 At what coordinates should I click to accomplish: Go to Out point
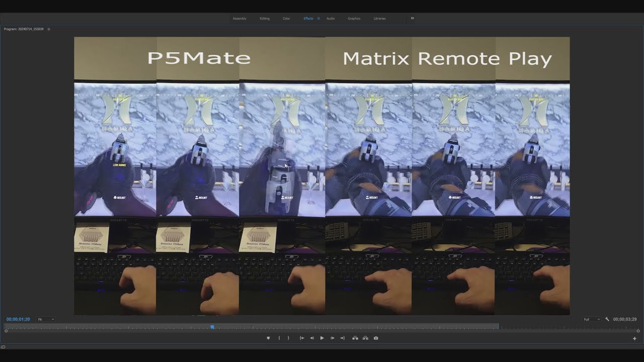[x=343, y=338]
